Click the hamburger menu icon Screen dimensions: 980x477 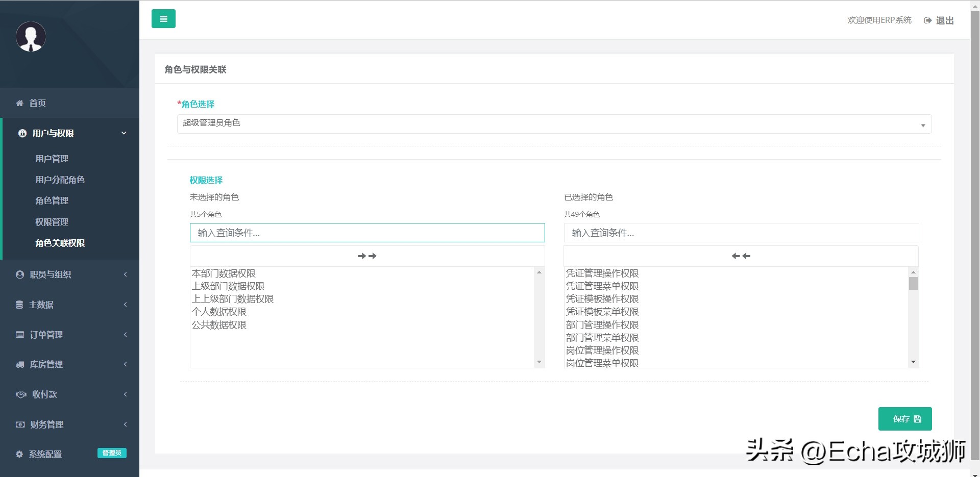tap(163, 18)
